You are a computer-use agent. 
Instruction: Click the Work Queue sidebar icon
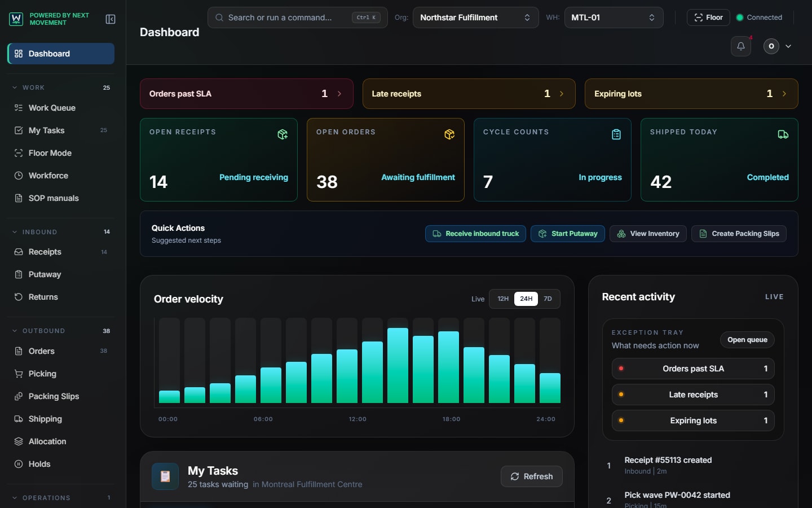click(x=19, y=108)
